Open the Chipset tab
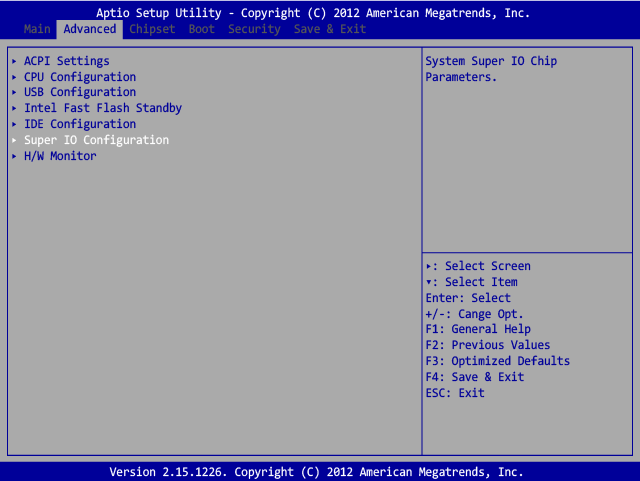This screenshot has height=481, width=640. pos(152,29)
